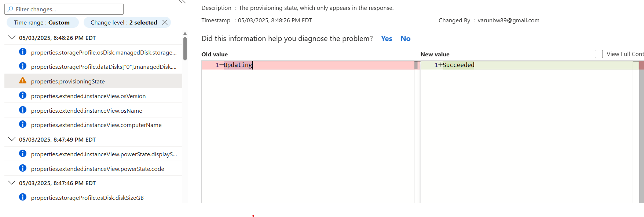The height and width of the screenshot is (217, 644).
Task: Click info icon beside instanceView.osName
Action: click(x=23, y=110)
